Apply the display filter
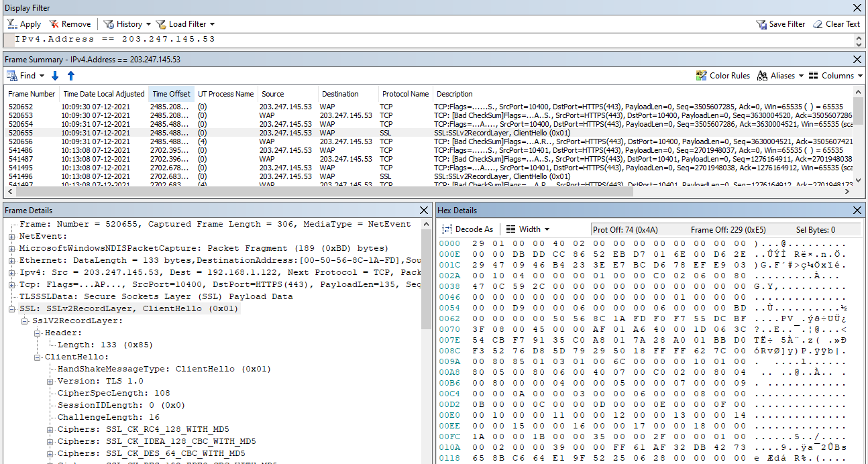Viewport: 868px width, 464px height. click(x=23, y=23)
